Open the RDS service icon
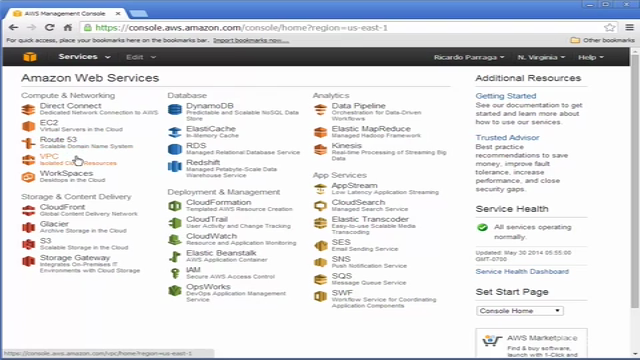The height and width of the screenshot is (360, 640). (x=175, y=149)
